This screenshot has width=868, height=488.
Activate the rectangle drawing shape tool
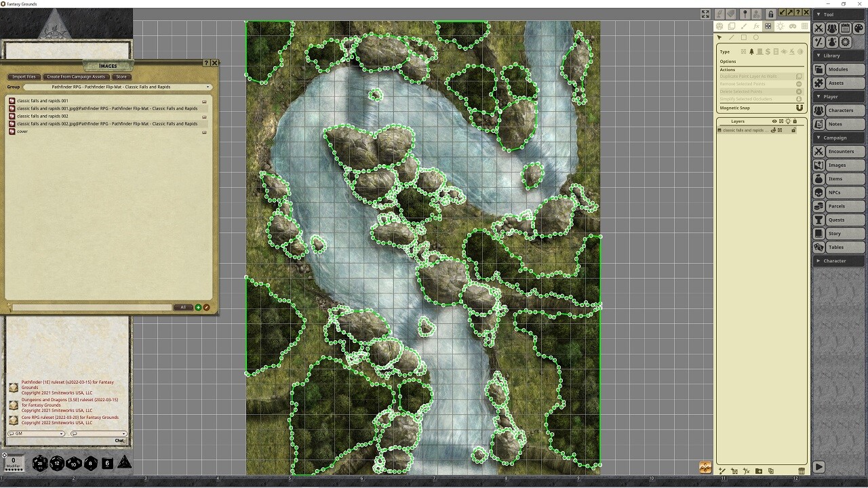[x=744, y=37]
